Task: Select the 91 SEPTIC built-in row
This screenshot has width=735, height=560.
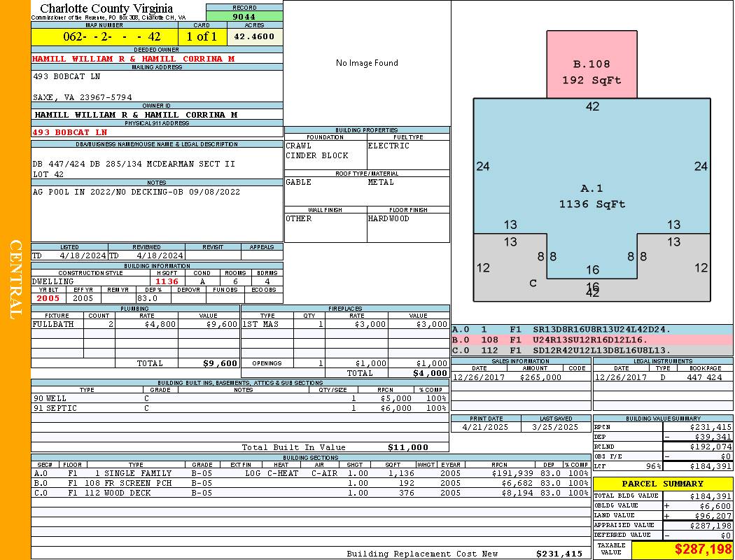Action: 239,408
